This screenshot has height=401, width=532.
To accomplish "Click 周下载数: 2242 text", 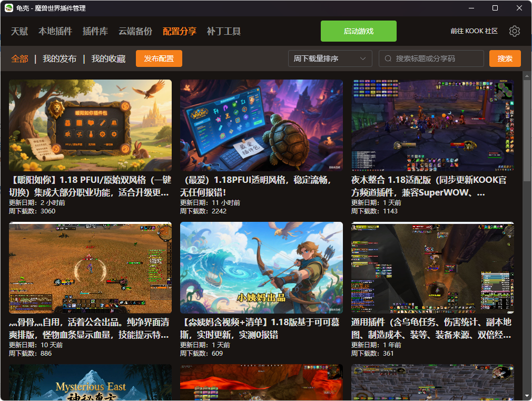I will point(203,211).
